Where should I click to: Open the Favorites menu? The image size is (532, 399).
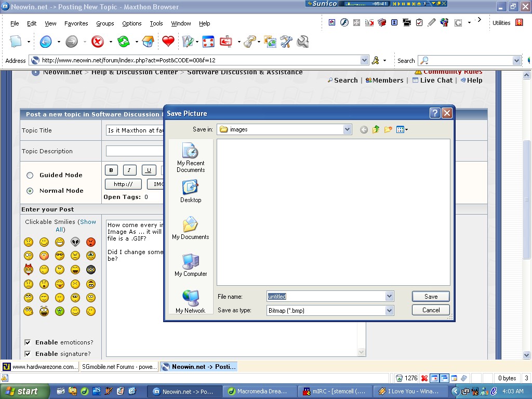(x=76, y=23)
